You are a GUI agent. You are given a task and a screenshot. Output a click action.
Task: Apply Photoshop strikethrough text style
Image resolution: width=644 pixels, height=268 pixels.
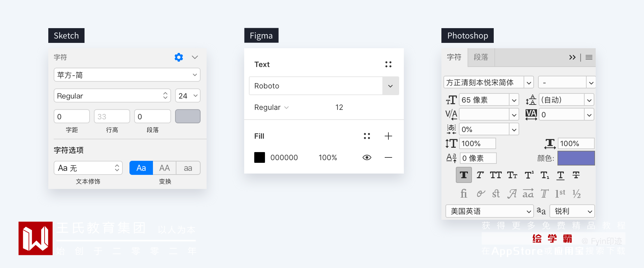click(576, 175)
